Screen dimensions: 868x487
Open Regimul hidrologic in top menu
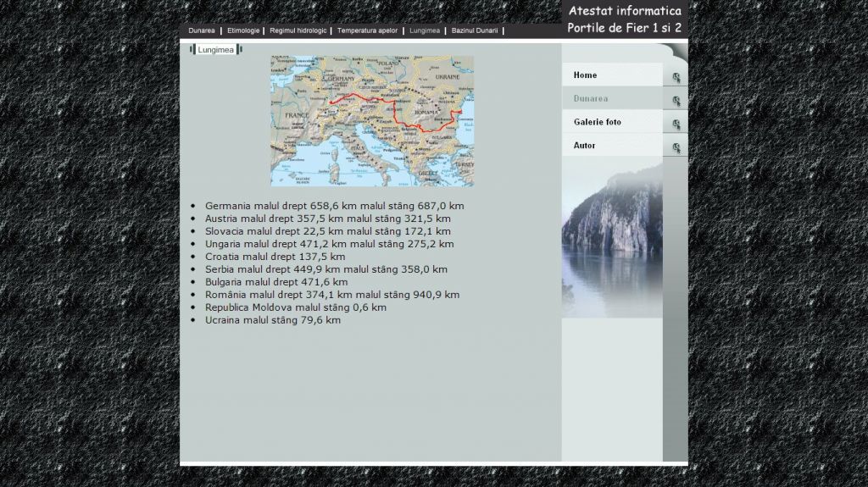(298, 30)
